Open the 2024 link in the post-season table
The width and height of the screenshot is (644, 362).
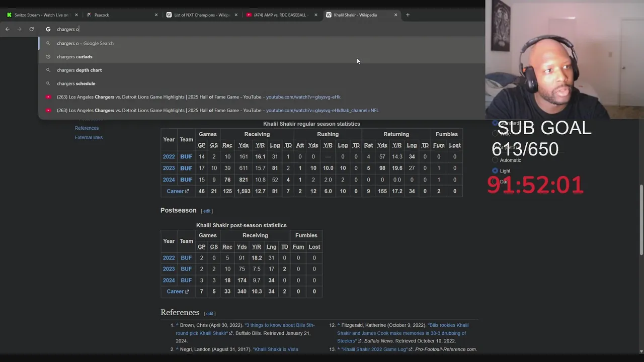point(169,281)
